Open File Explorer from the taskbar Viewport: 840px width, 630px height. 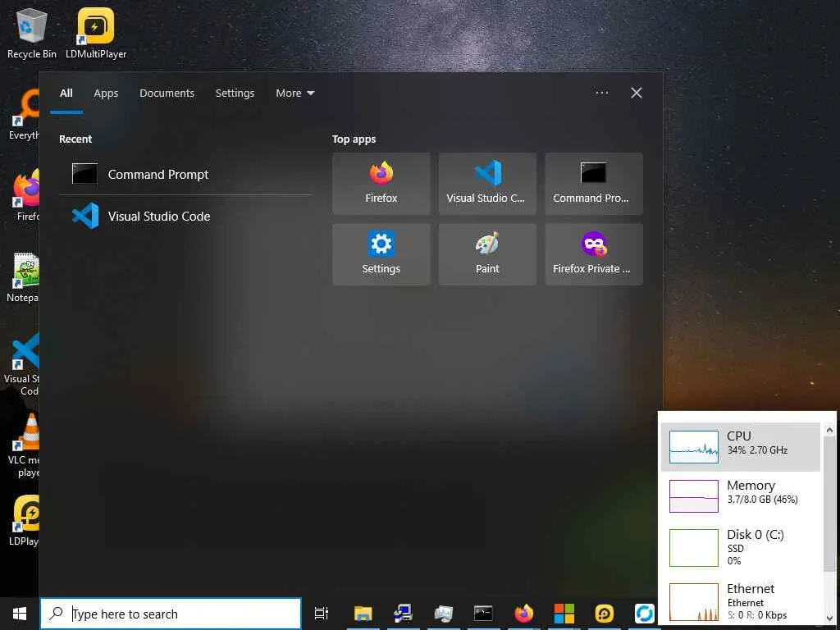pyautogui.click(x=363, y=614)
